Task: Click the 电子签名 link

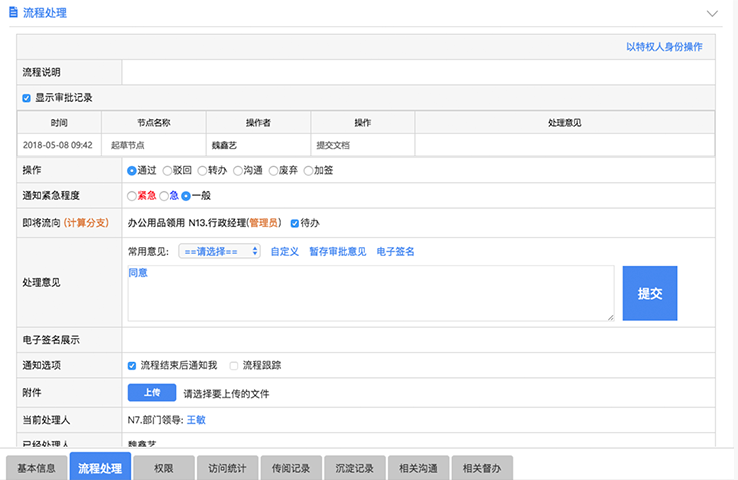Action: 395,251
